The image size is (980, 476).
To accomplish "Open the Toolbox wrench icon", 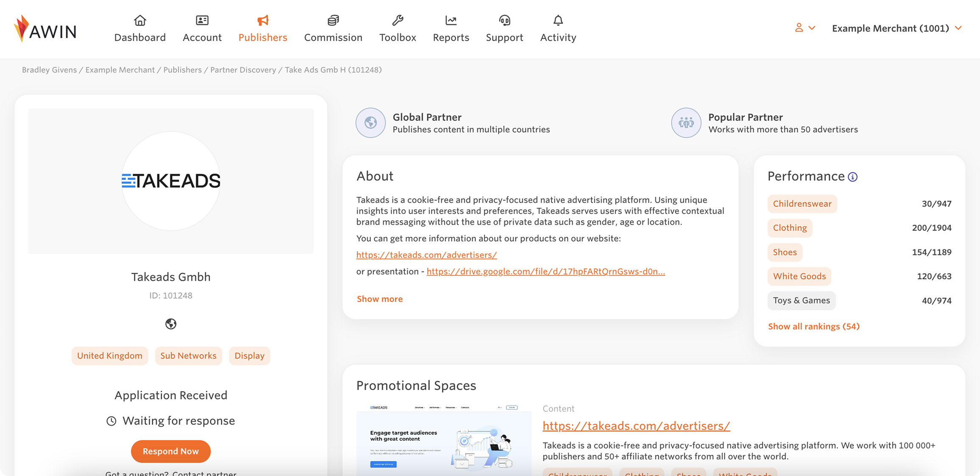I will (398, 20).
